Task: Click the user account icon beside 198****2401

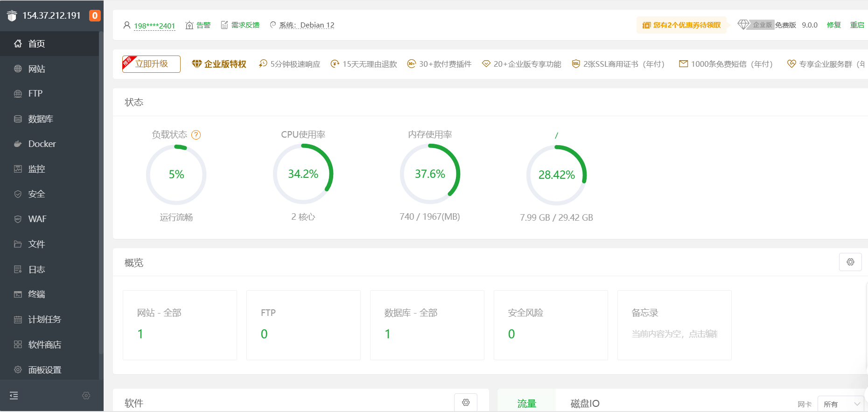Action: 127,25
